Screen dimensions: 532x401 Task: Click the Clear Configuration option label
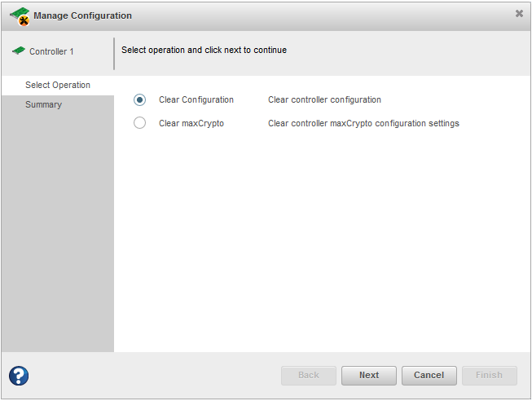(196, 99)
